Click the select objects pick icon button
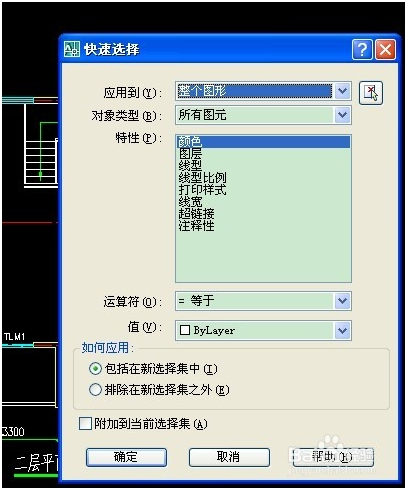The image size is (407, 490). 371,93
